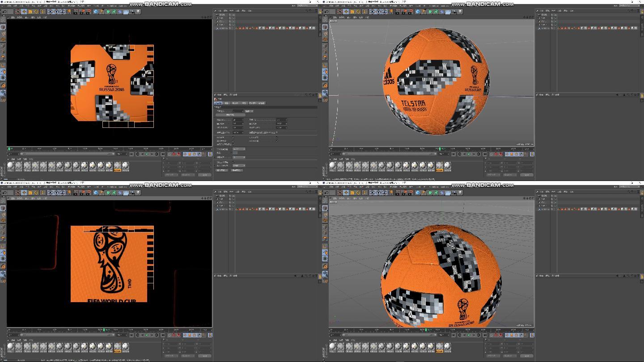Open dropdown above color swatch, attribute panel
This screenshot has width=644, height=362.
tap(239, 149)
